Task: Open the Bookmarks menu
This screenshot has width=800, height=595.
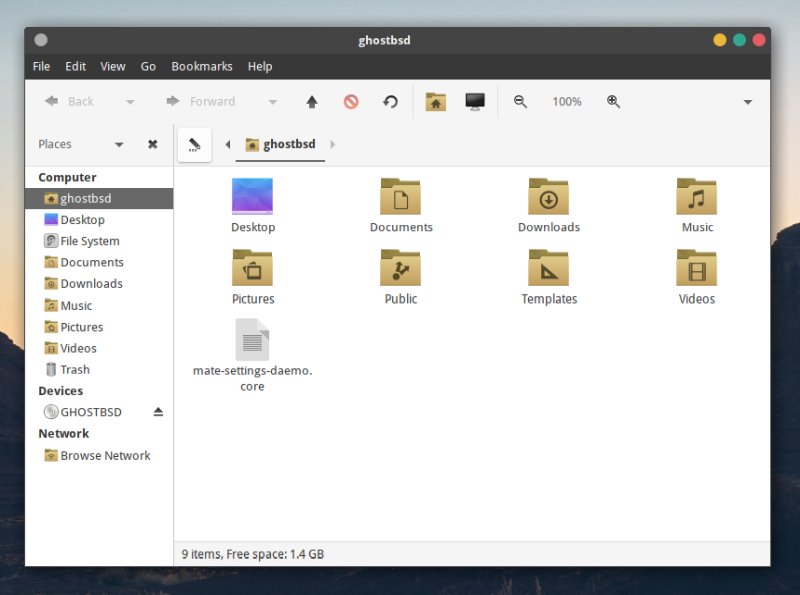Action: click(x=201, y=66)
